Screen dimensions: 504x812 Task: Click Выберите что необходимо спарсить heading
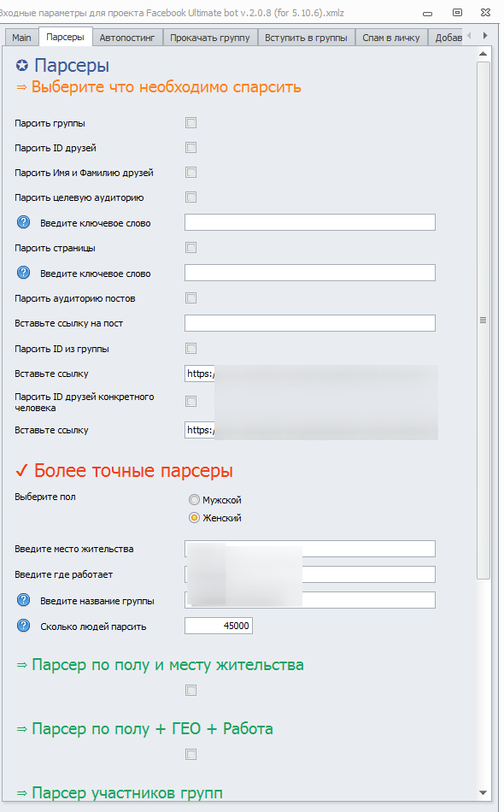coord(166,87)
